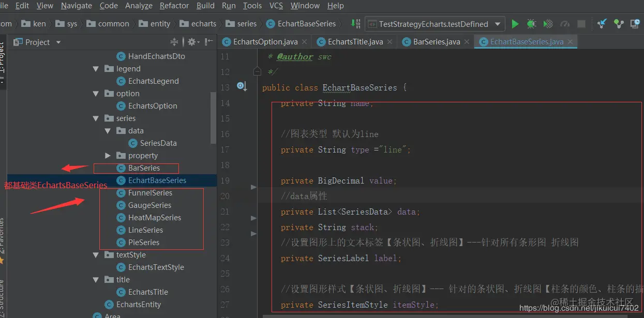Viewport: 644px width, 318px height.
Task: Expand the property folder
Action: pyautogui.click(x=108, y=156)
